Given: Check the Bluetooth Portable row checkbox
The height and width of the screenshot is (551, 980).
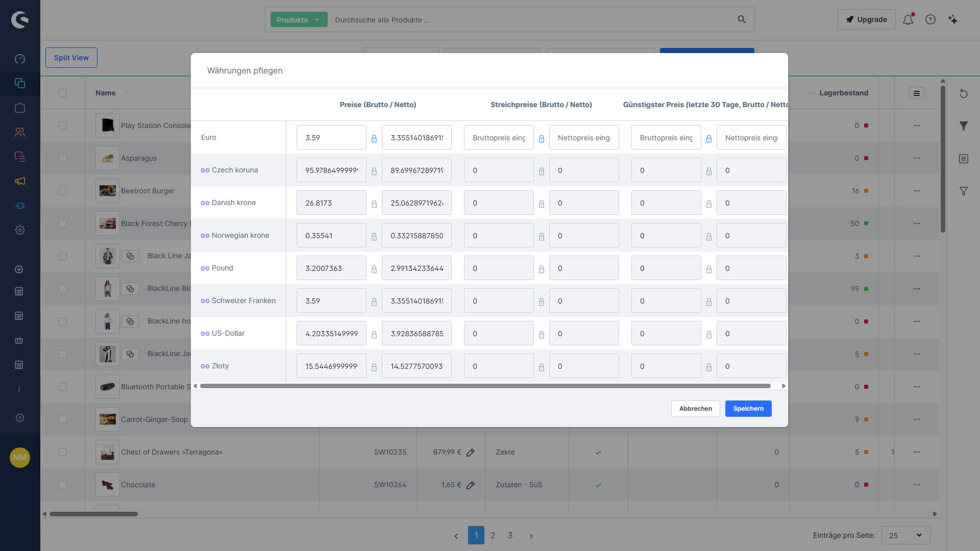Looking at the screenshot, I should click(x=63, y=387).
